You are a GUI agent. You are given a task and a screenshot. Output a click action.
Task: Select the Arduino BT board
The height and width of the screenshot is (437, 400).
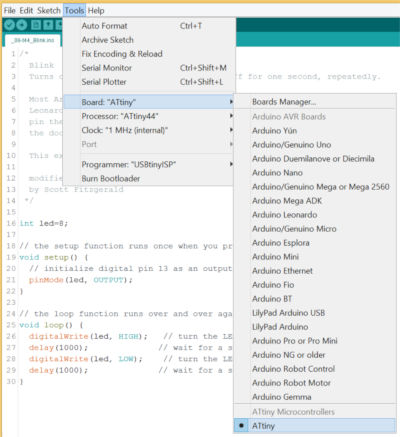click(315, 299)
